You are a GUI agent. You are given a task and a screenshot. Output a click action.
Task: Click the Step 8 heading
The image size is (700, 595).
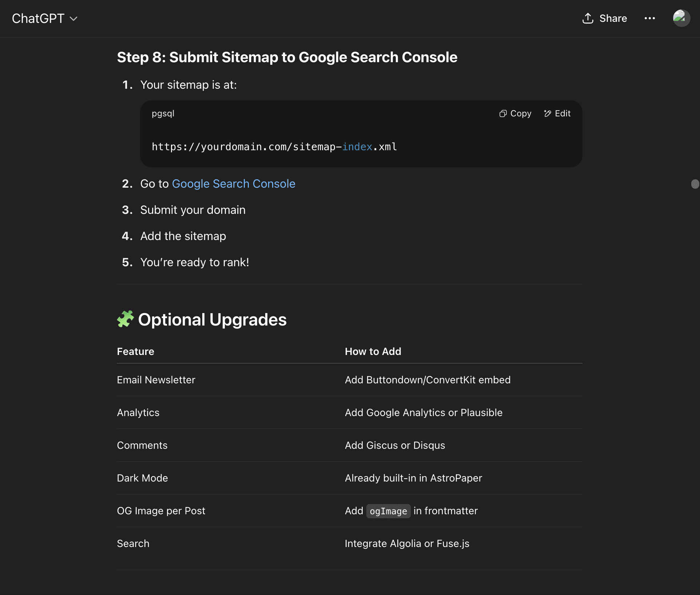pyautogui.click(x=287, y=57)
